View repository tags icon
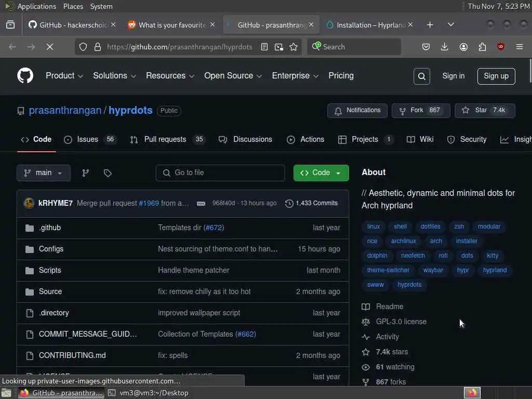Image resolution: width=532 pixels, height=399 pixels. click(x=108, y=173)
